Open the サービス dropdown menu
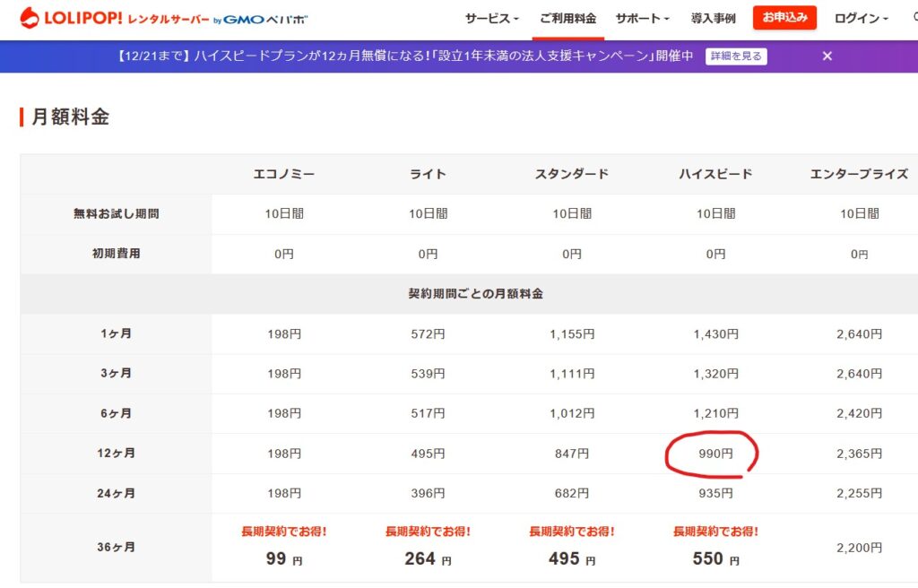The height and width of the screenshot is (588, 918). (491, 18)
